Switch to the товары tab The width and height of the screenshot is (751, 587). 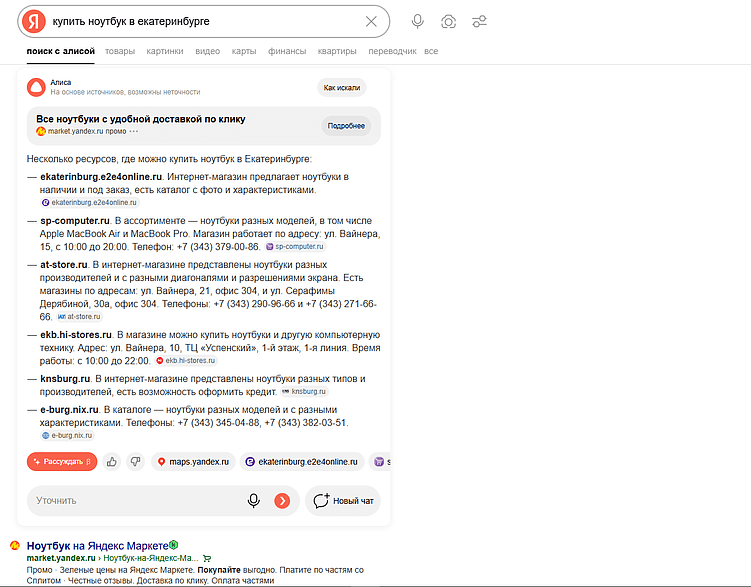tap(120, 51)
